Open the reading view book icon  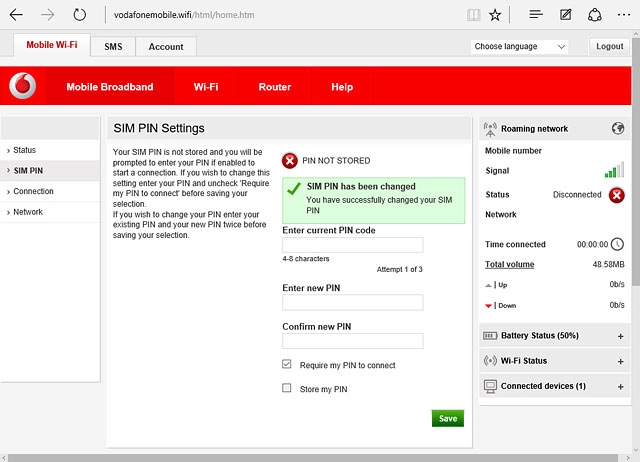click(x=473, y=15)
